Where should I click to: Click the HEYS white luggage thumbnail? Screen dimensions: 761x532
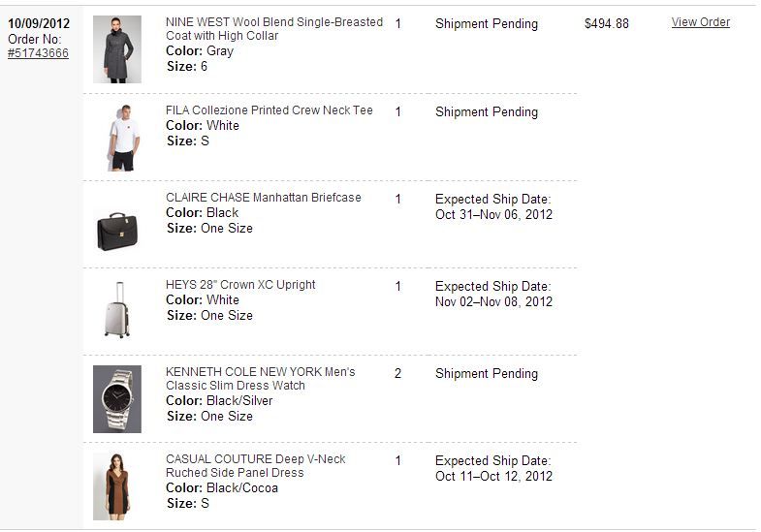click(x=116, y=310)
